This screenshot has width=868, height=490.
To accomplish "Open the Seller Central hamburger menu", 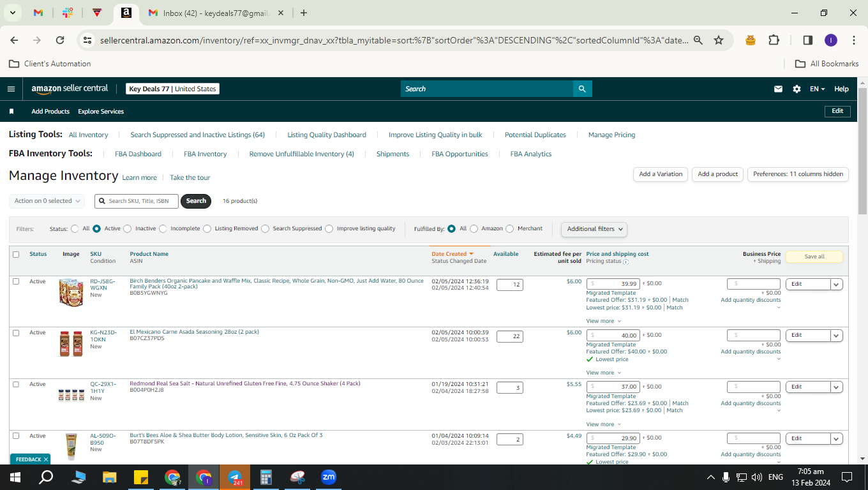I will 11,89.
